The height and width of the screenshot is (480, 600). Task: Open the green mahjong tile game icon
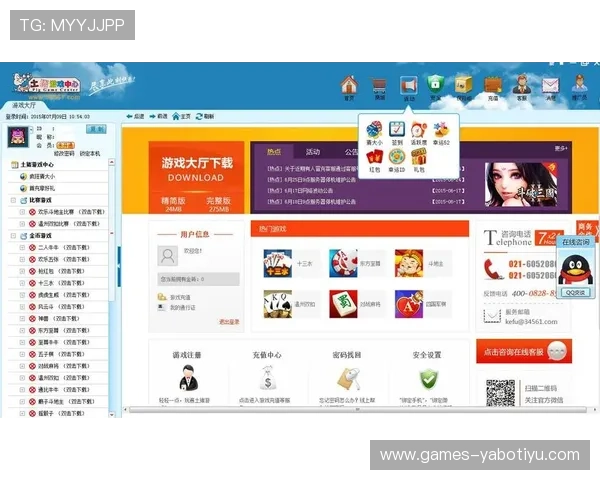click(x=343, y=304)
